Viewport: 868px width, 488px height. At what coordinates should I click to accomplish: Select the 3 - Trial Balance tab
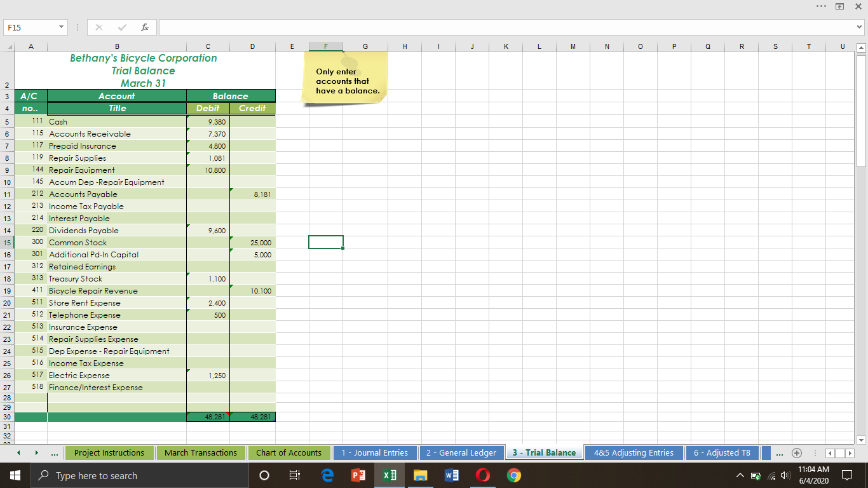[545, 453]
